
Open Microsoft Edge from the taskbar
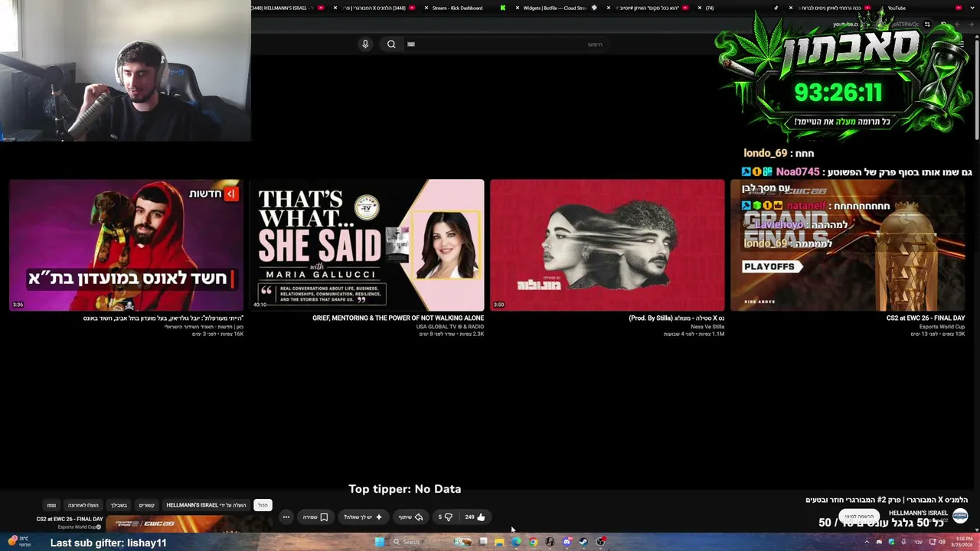(516, 542)
